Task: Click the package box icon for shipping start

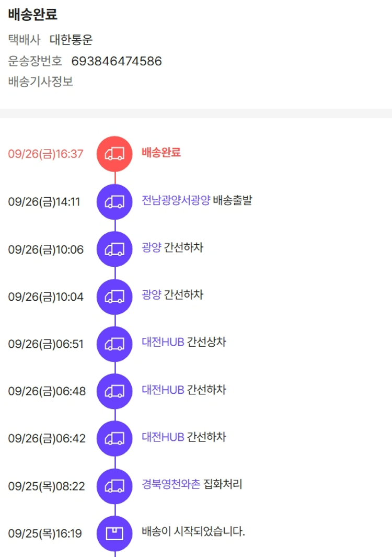Action: click(x=114, y=533)
